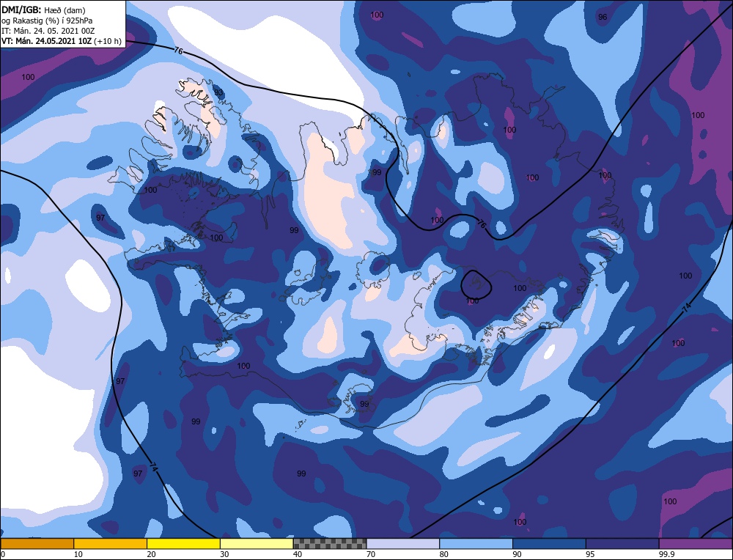Screen dimensions: 733x560
Task: Click the line 'og Rakastig (%) í 925hPa'
Action: coord(47,21)
